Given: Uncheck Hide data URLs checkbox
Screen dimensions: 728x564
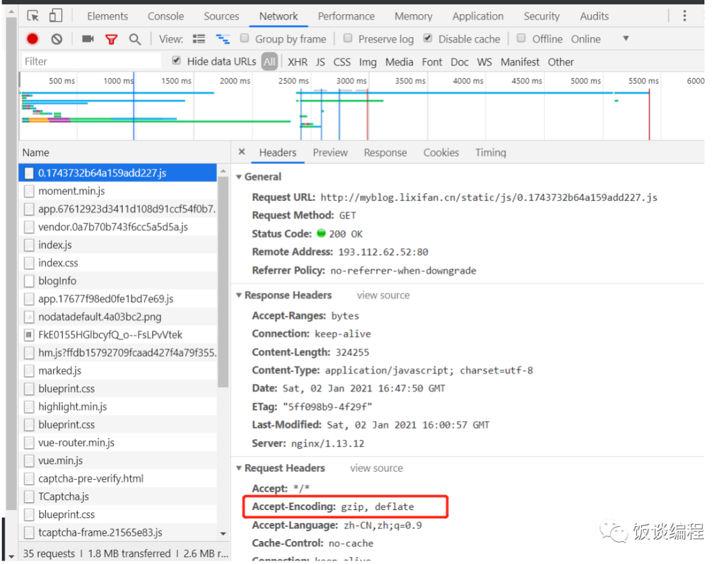Looking at the screenshot, I should (x=177, y=61).
